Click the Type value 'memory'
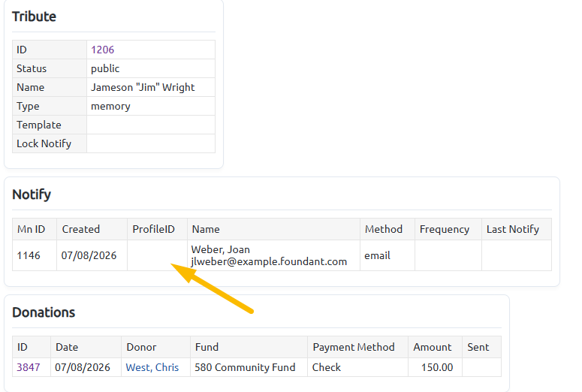The image size is (582, 392). (110, 106)
